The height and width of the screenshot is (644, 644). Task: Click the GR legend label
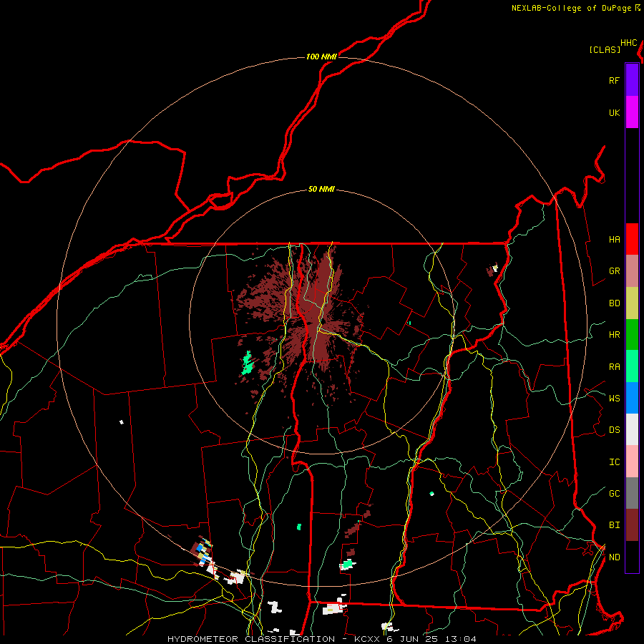[x=614, y=271]
